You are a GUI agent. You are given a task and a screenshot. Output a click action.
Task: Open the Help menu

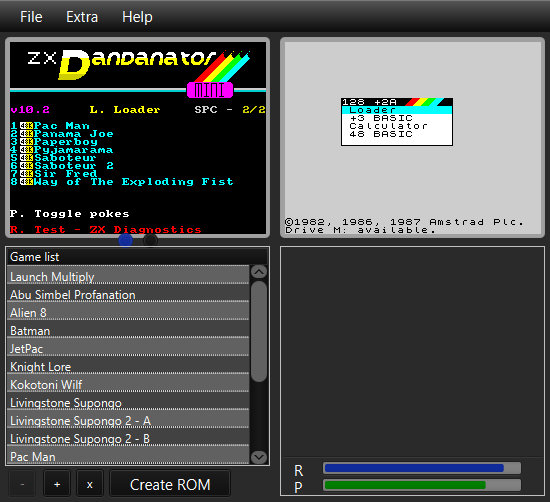coord(137,16)
